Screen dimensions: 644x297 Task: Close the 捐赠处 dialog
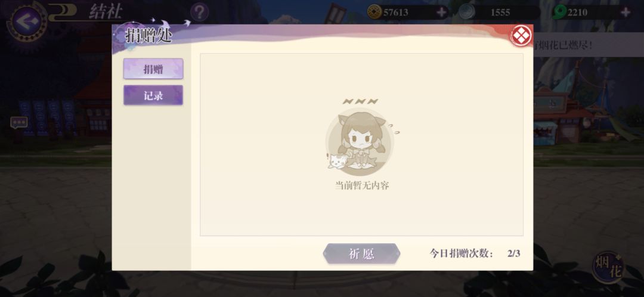pos(521,36)
